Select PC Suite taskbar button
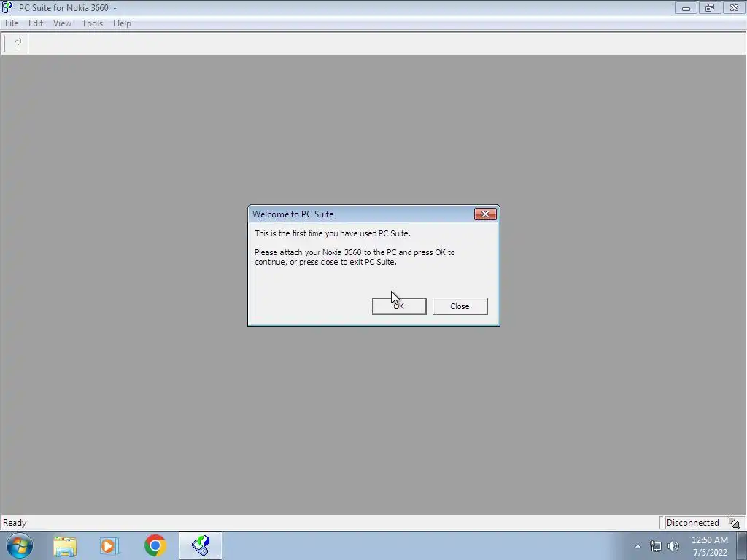 [201, 545]
